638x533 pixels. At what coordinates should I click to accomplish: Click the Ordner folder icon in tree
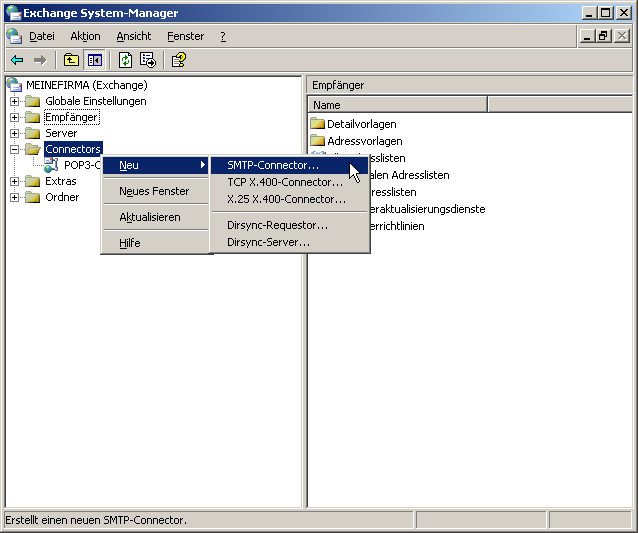(33, 197)
